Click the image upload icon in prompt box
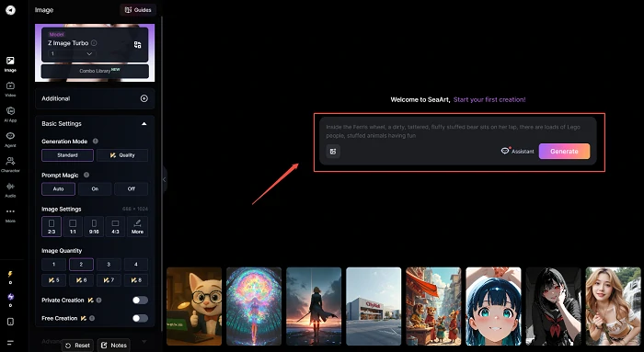 pyautogui.click(x=333, y=152)
